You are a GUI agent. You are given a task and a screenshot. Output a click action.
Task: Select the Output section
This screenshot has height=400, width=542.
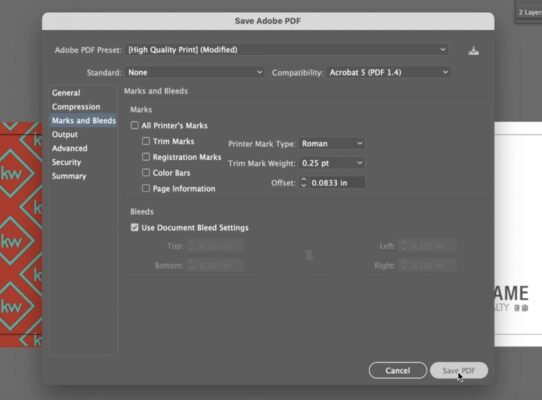tap(65, 134)
